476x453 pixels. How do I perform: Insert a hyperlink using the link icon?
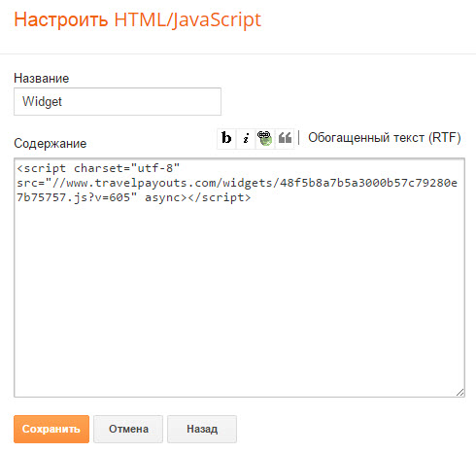click(x=265, y=138)
